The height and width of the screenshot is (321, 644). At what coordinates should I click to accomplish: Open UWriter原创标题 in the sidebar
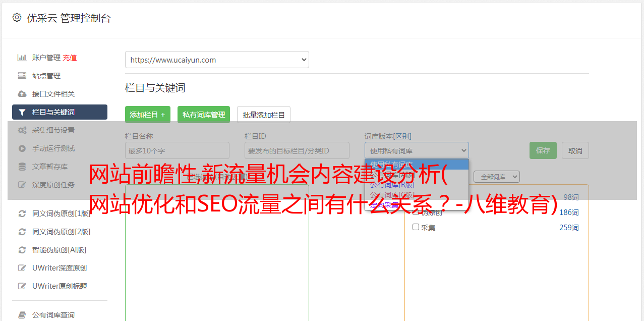pyautogui.click(x=60, y=286)
